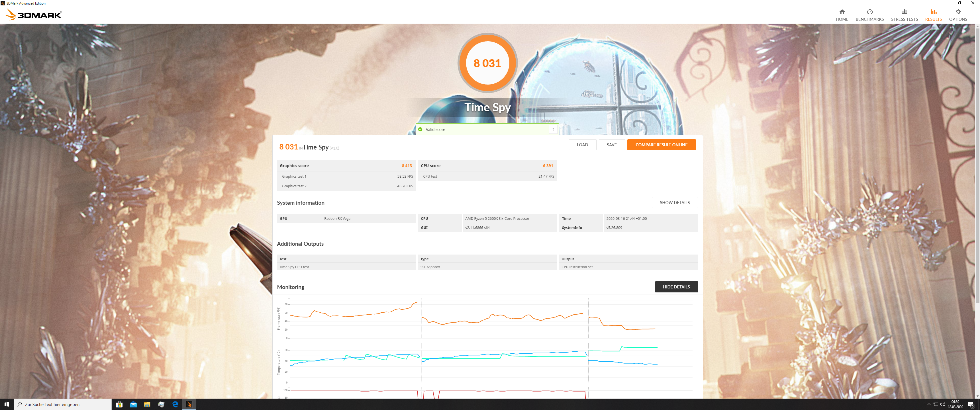This screenshot has width=980, height=410.
Task: Open the Stress Tests section
Action: 904,15
